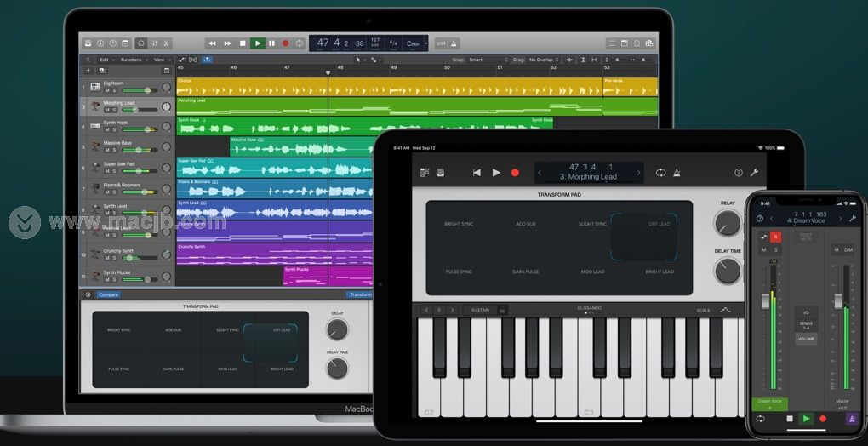Image resolution: width=868 pixels, height=446 pixels.
Task: Click the iPhone VOLUME button
Action: (806, 339)
